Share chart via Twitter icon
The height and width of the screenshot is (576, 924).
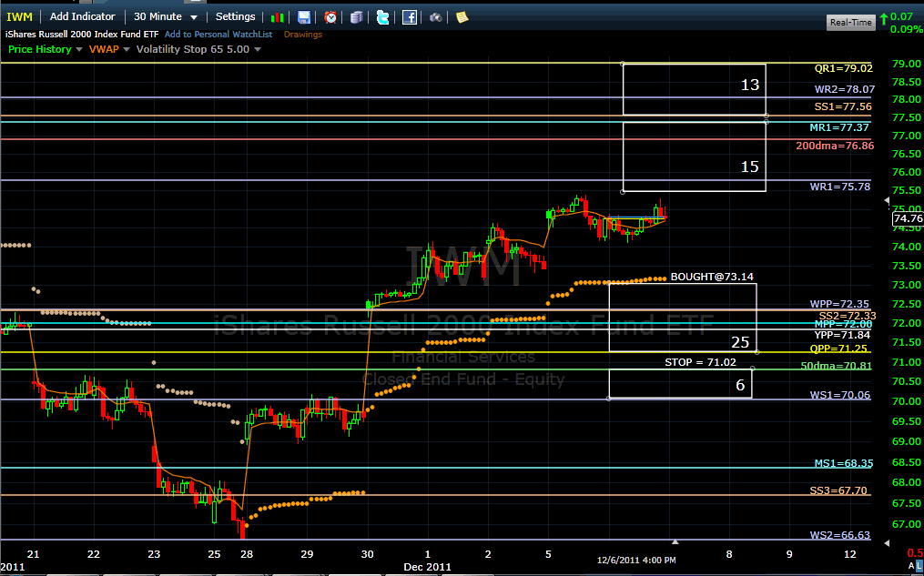pos(383,17)
